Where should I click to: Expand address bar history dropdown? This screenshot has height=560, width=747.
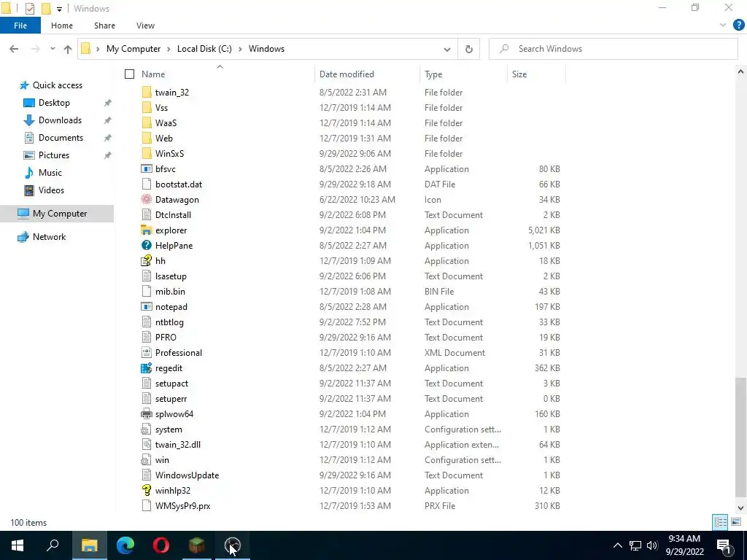447,49
